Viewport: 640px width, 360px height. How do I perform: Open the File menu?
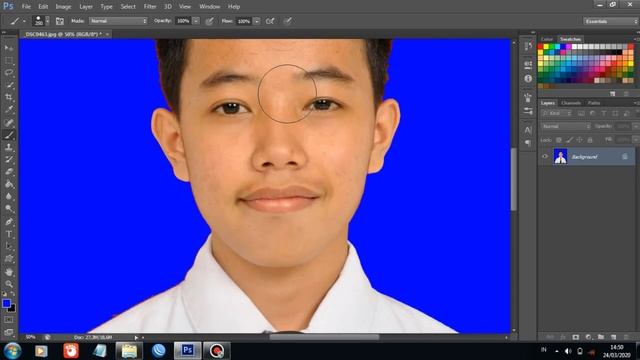(x=26, y=7)
